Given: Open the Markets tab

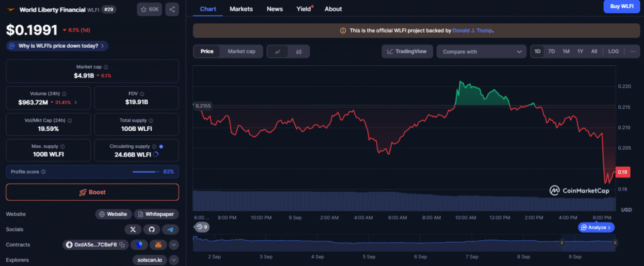Looking at the screenshot, I should click(x=241, y=9).
